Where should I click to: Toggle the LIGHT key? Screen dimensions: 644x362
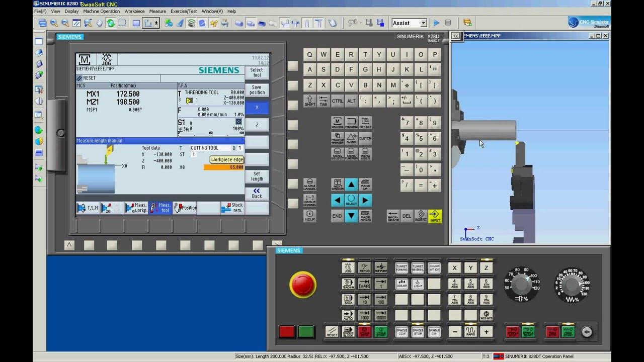[418, 284]
